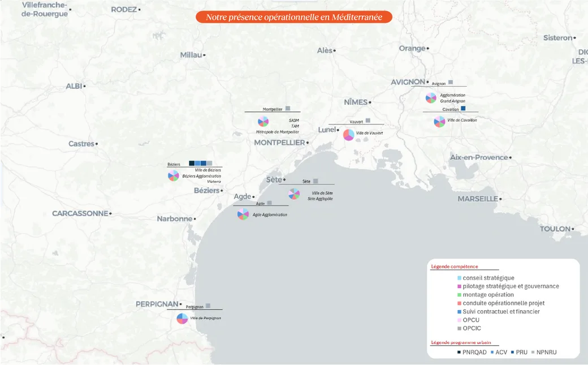The image size is (588, 365).
Task: Click the Aix-en-Provence city label
Action: 479,157
